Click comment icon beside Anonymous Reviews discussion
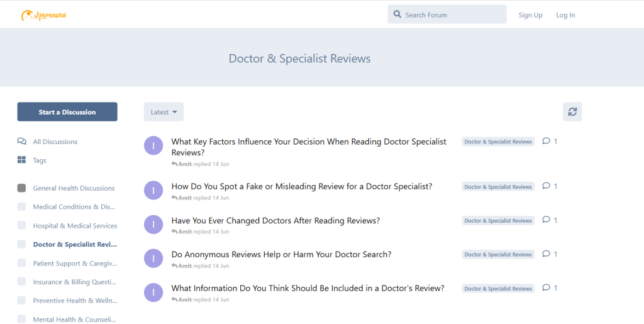Screen dimensions: 644x324 (547, 254)
